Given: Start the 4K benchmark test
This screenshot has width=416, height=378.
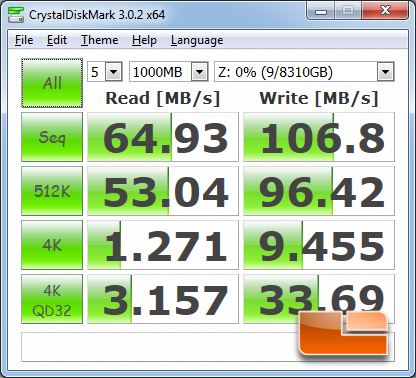Looking at the screenshot, I should [52, 245].
